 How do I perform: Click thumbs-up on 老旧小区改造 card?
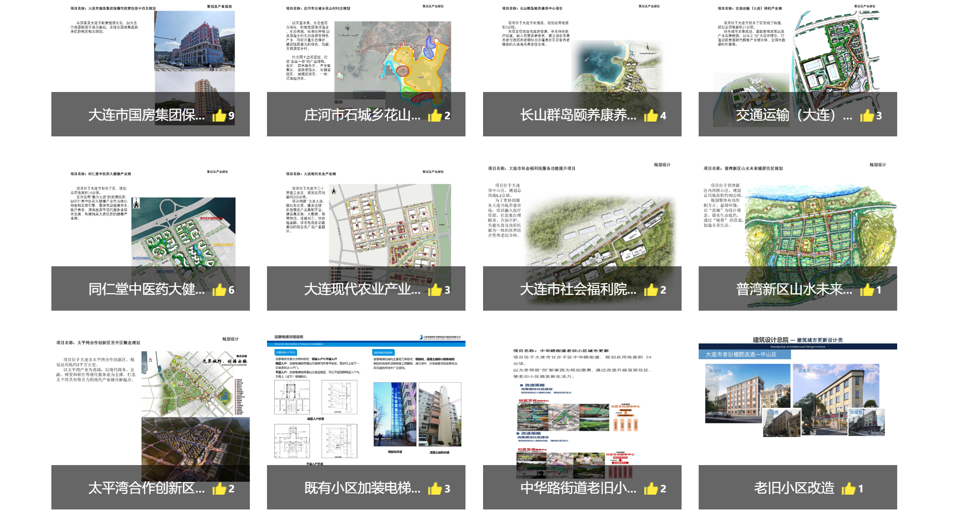coord(848,488)
